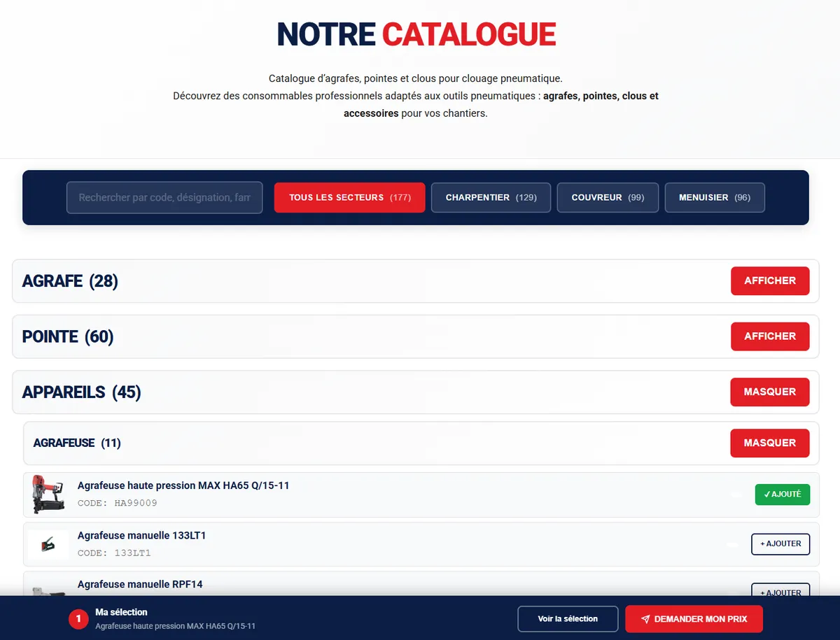
Task: Filter by COUVREUR sector
Action: click(x=608, y=198)
